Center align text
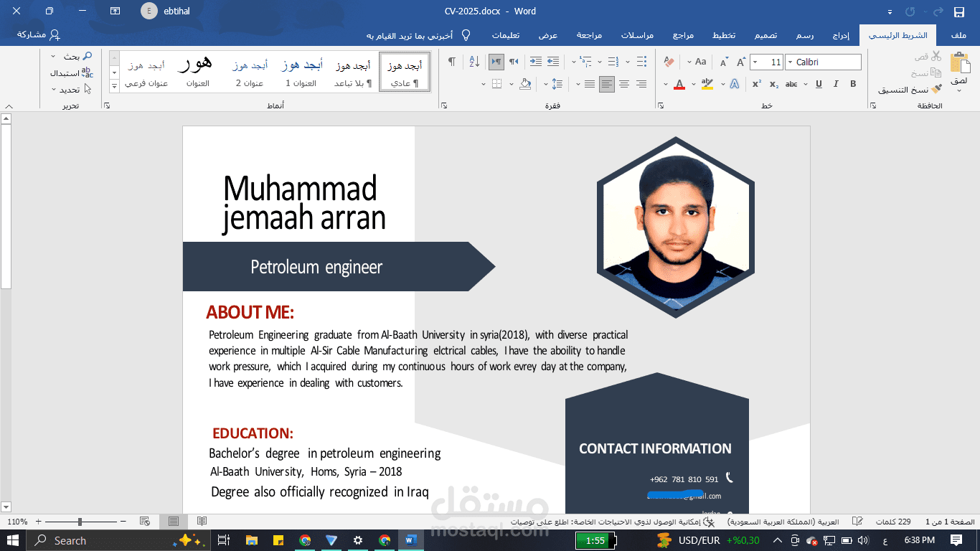The width and height of the screenshot is (980, 551). (624, 84)
